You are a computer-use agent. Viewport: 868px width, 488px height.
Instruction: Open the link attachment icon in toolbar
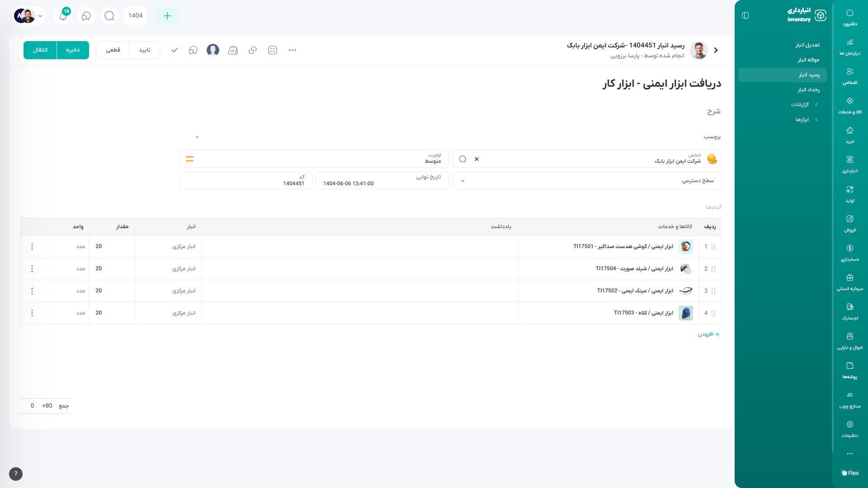(x=253, y=50)
